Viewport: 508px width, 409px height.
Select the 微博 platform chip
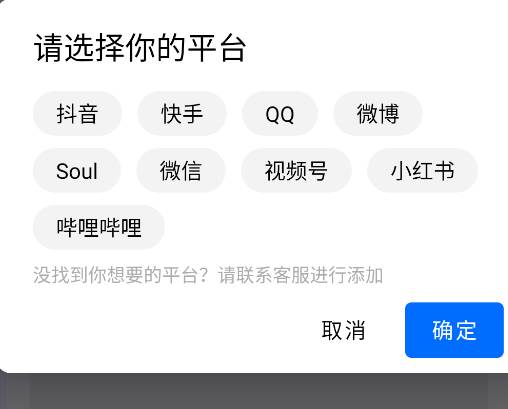point(378,114)
